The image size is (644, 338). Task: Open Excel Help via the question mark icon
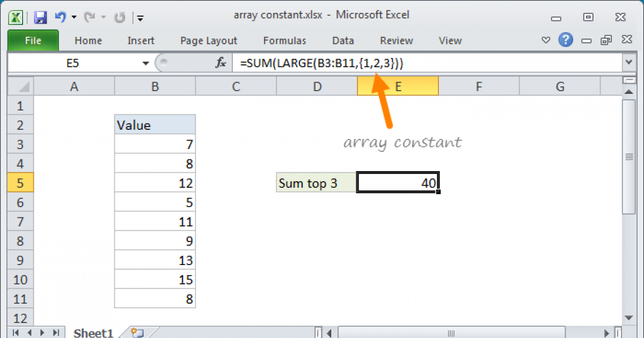click(x=565, y=40)
